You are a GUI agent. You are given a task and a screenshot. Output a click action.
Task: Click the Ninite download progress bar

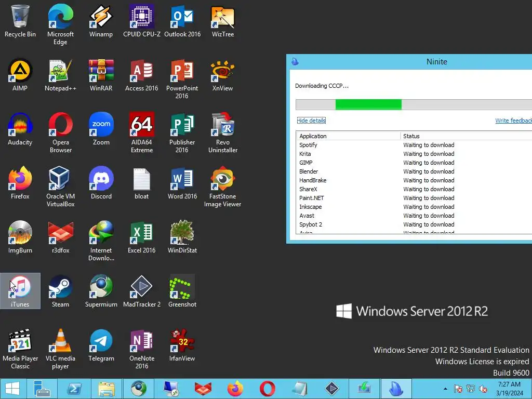[414, 104]
